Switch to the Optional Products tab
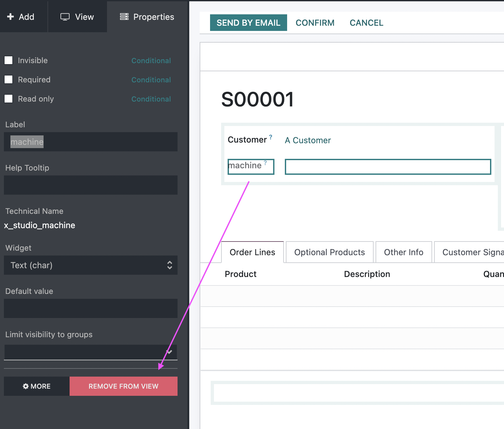 click(x=329, y=252)
